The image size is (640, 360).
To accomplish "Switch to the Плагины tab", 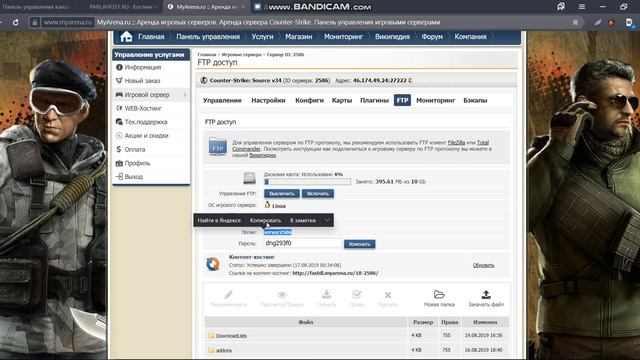I will [x=374, y=100].
